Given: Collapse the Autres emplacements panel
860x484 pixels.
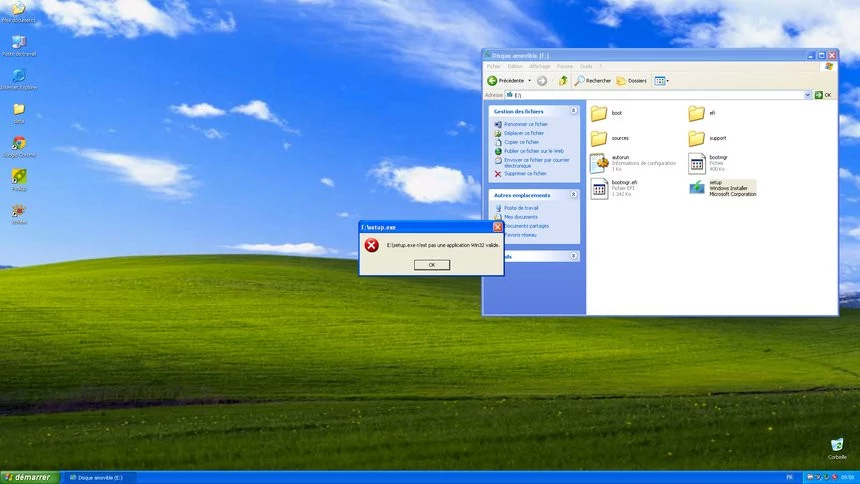Looking at the screenshot, I should [x=573, y=195].
